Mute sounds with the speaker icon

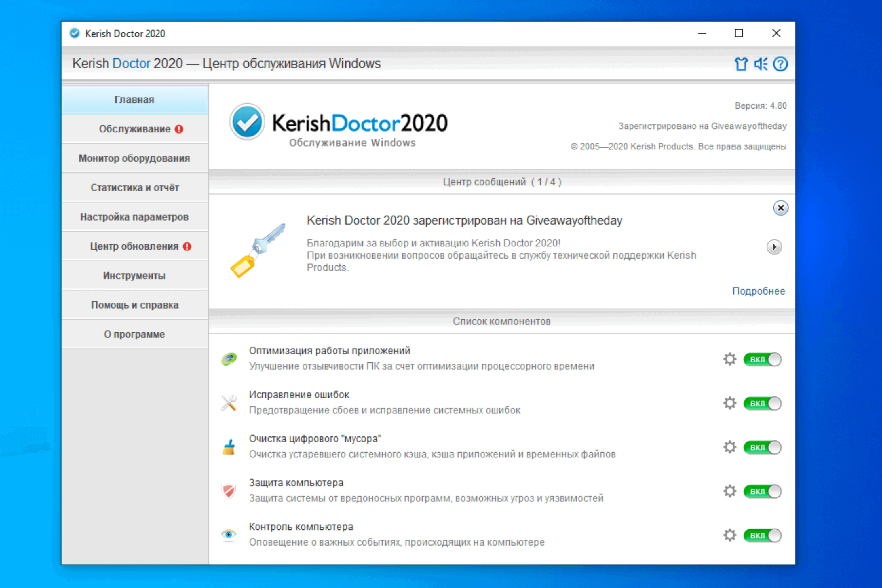click(761, 64)
